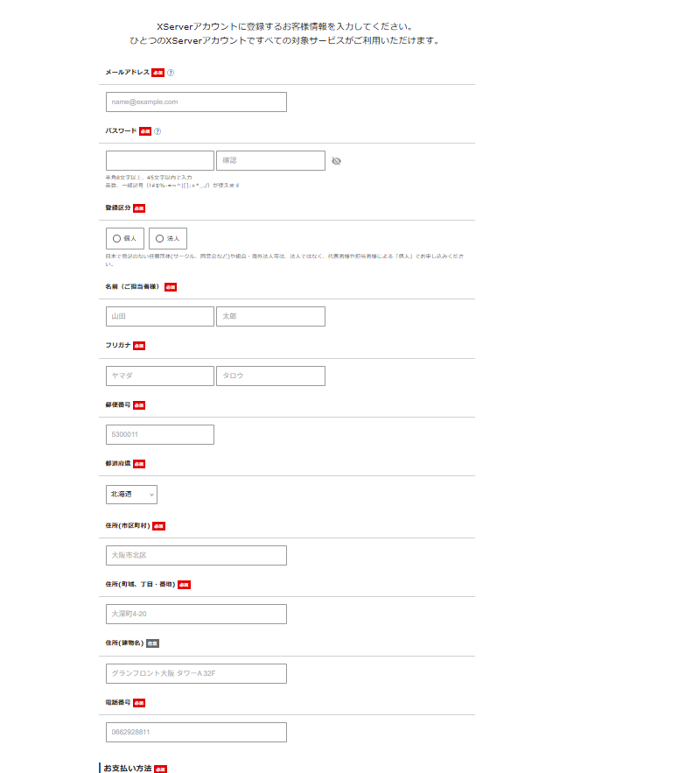
Task: Click the last name field with 山田
Action: click(159, 316)
